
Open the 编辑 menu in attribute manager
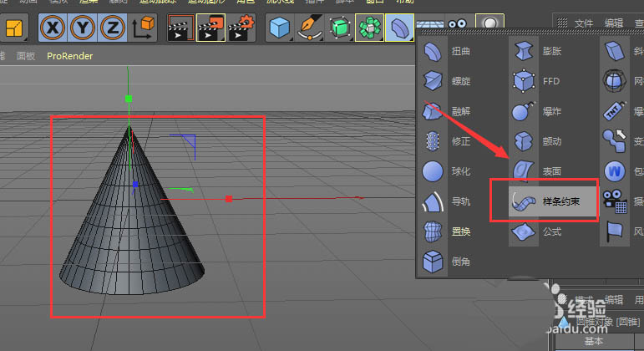point(614,299)
